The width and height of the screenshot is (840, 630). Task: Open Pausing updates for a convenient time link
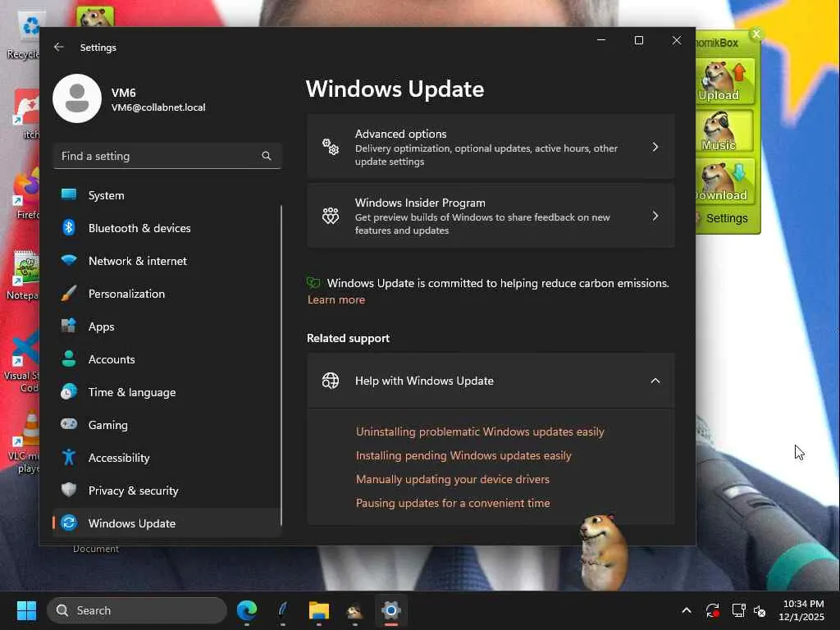click(453, 503)
